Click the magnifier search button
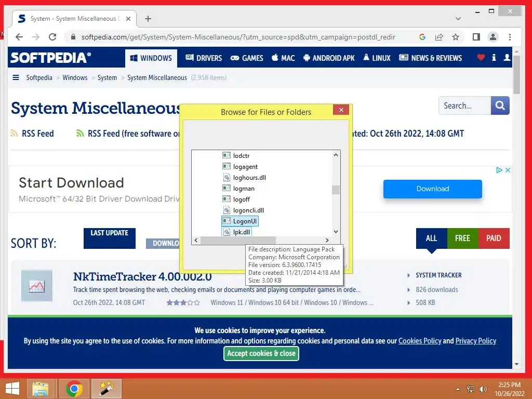Image resolution: width=532 pixels, height=399 pixels. tap(500, 105)
